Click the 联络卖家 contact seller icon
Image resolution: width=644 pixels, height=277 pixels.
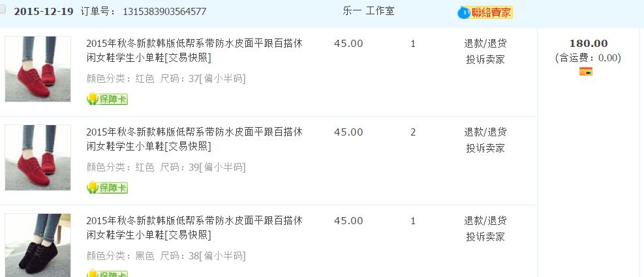(x=486, y=12)
